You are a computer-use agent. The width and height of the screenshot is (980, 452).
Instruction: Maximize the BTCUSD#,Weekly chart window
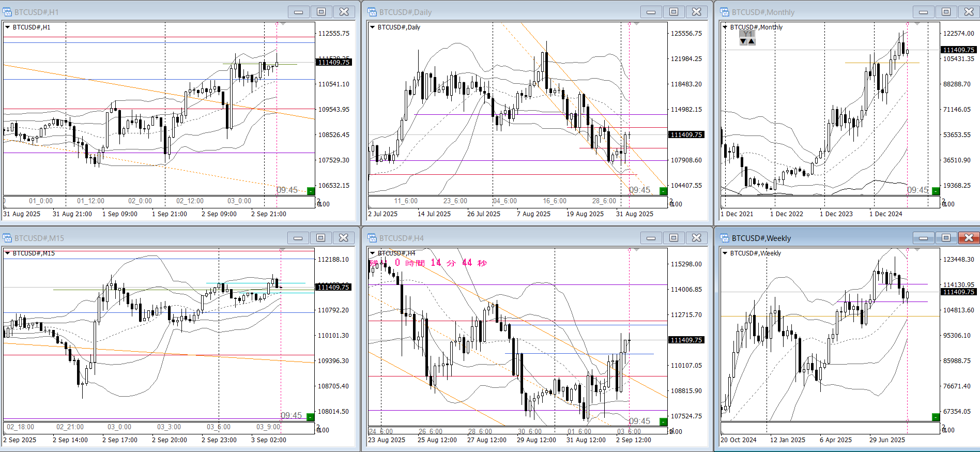pos(946,238)
